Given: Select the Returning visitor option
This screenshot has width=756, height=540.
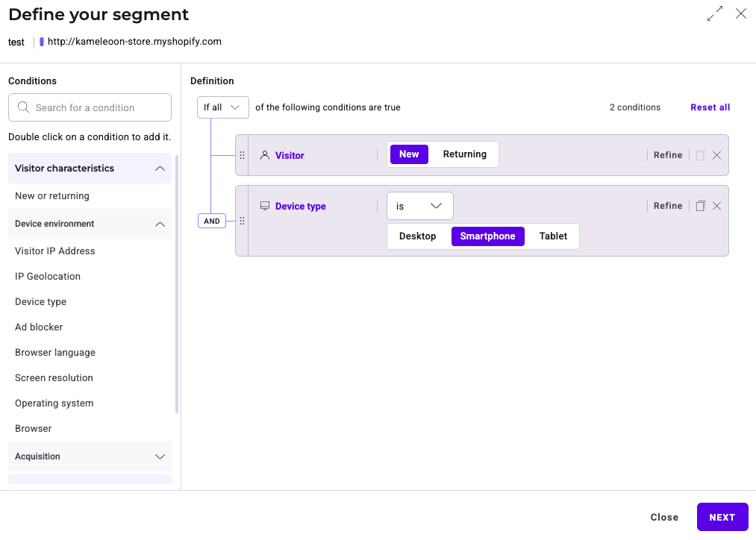Looking at the screenshot, I should tap(464, 154).
